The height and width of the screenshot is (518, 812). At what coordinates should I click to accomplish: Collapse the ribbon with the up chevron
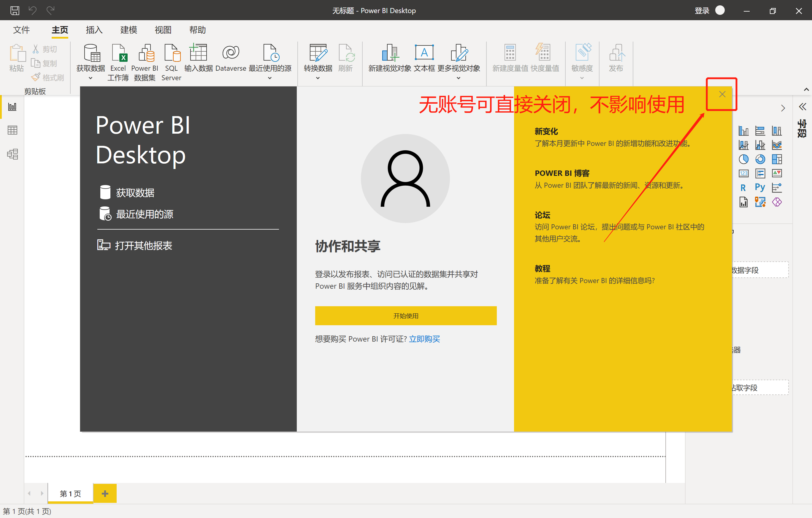coord(806,89)
